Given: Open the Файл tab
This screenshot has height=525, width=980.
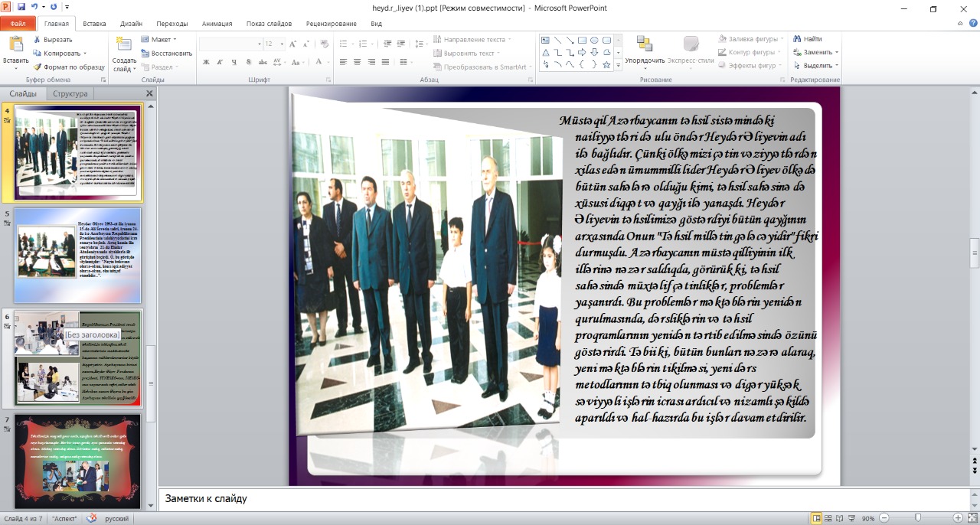Looking at the screenshot, I should tap(18, 24).
